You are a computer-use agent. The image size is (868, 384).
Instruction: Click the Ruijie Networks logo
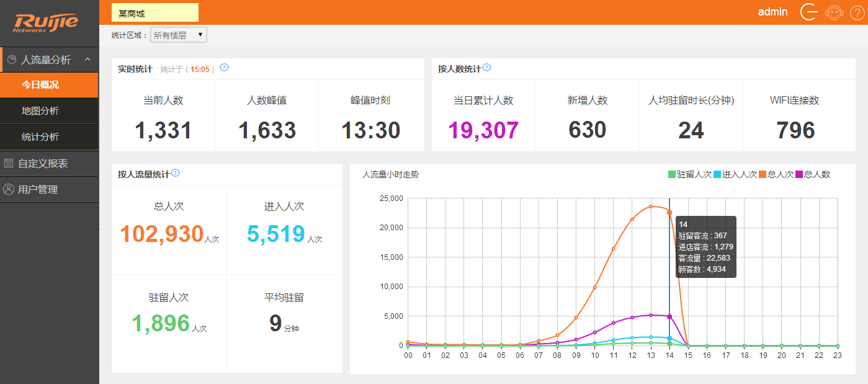[47, 24]
